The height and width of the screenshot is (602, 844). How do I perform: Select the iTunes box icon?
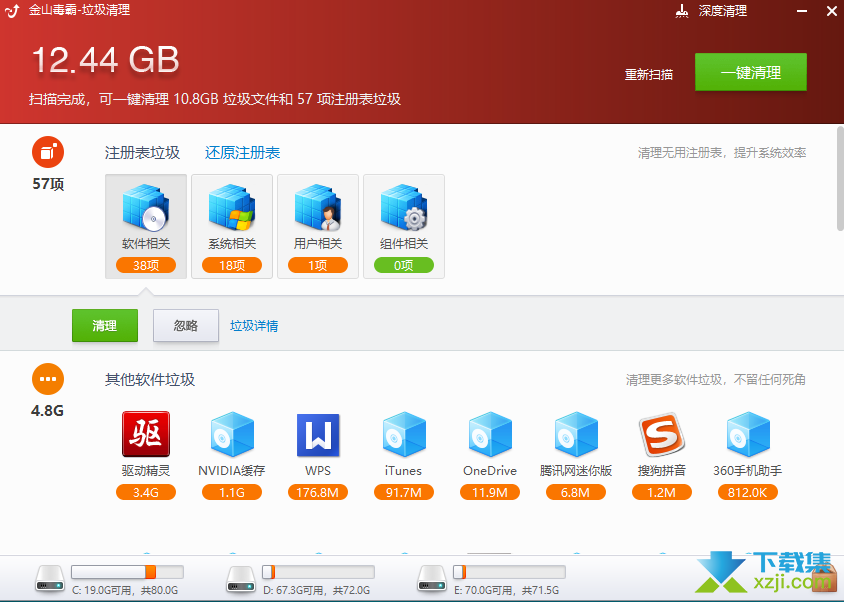pos(404,434)
